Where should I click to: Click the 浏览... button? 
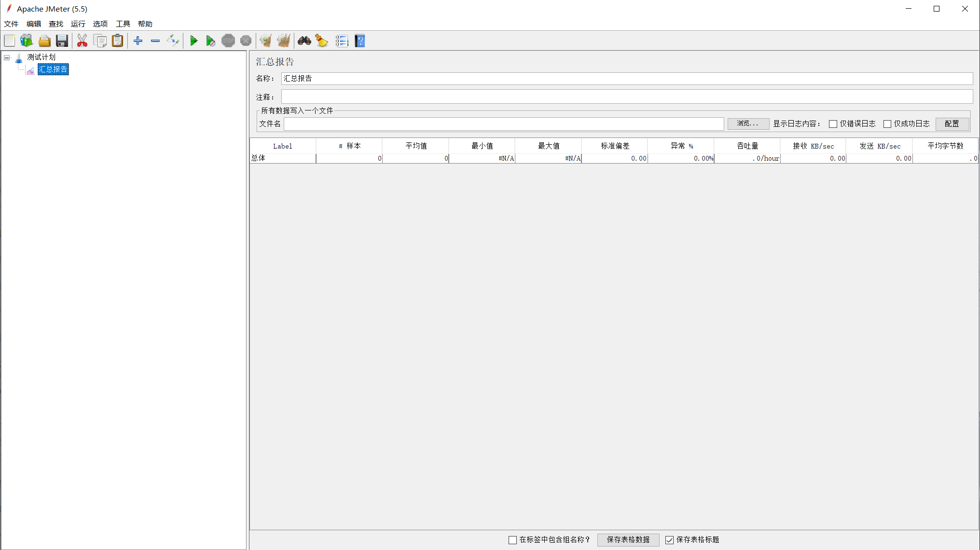tap(748, 124)
